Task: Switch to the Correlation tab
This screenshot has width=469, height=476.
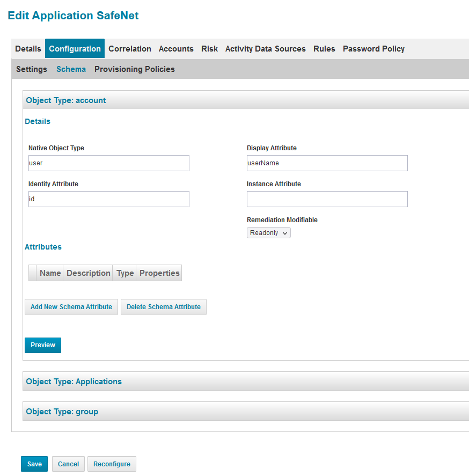Action: click(130, 49)
